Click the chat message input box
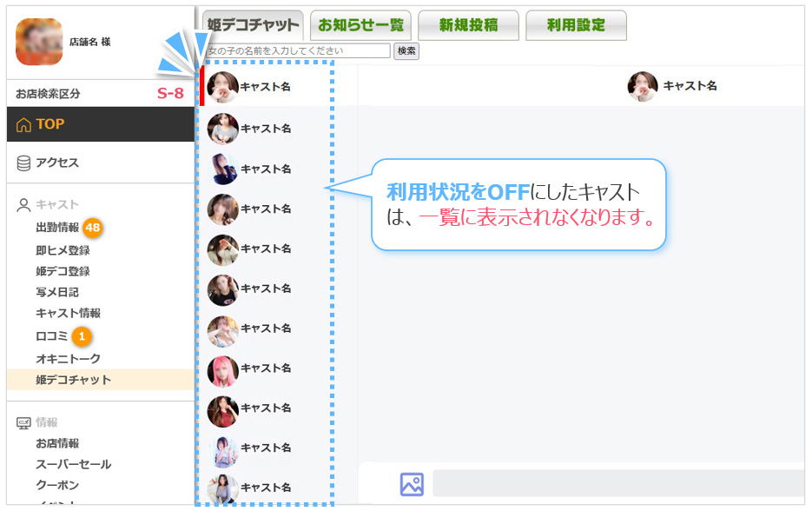812x511 pixels. (617, 483)
